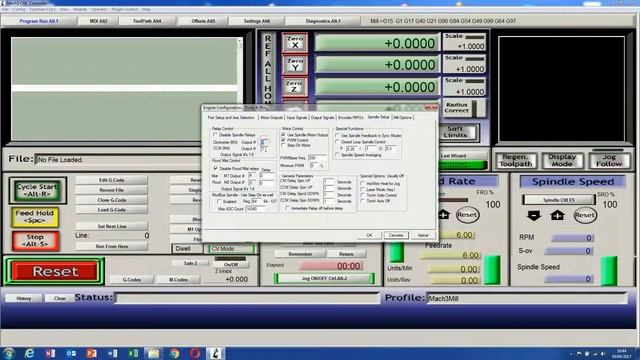Open Internet Explorer from the taskbar
Screen dimensions: 640x360
pos(29,353)
